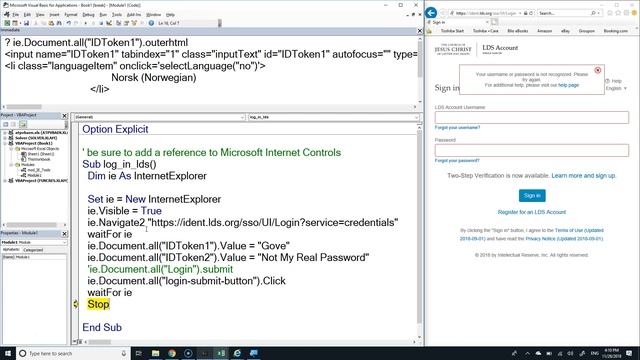The height and width of the screenshot is (360, 640).
Task: Click the Save icon in VBA toolbar
Action: coord(27,23)
